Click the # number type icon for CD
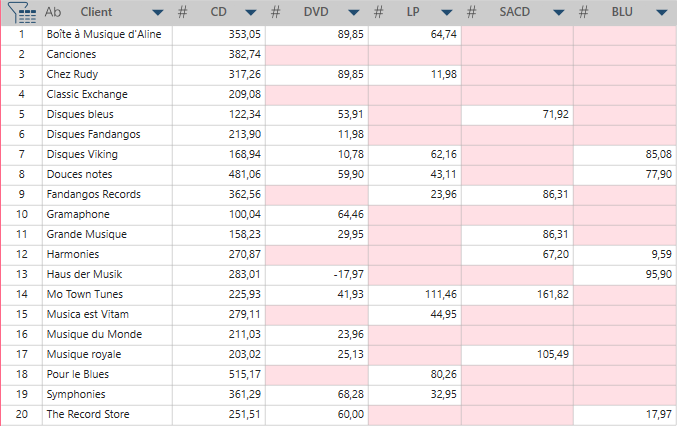Viewport: 677px width, 426px height. (182, 13)
